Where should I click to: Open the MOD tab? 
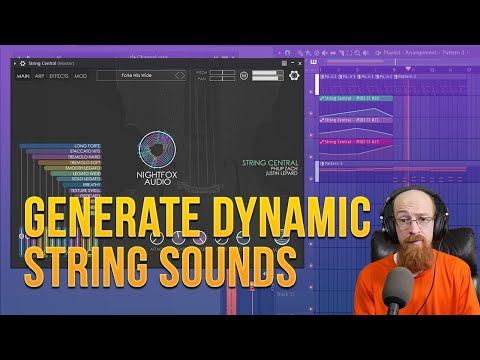click(x=80, y=76)
